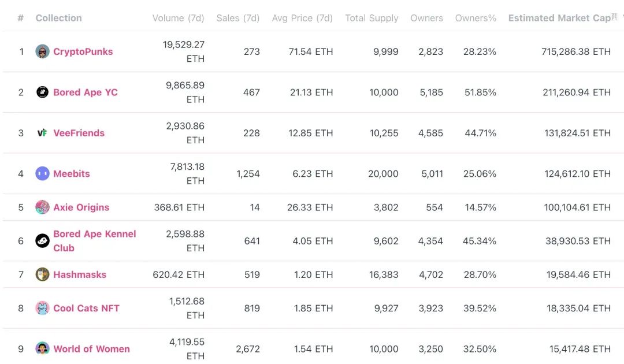Click the World of Women avatar icon
The image size is (624, 364).
(x=42, y=349)
